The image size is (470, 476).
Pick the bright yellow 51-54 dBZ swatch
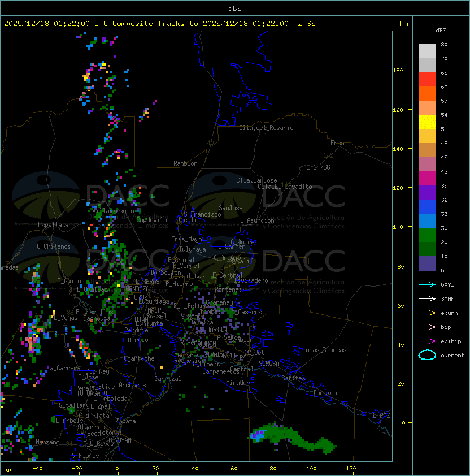pos(427,122)
